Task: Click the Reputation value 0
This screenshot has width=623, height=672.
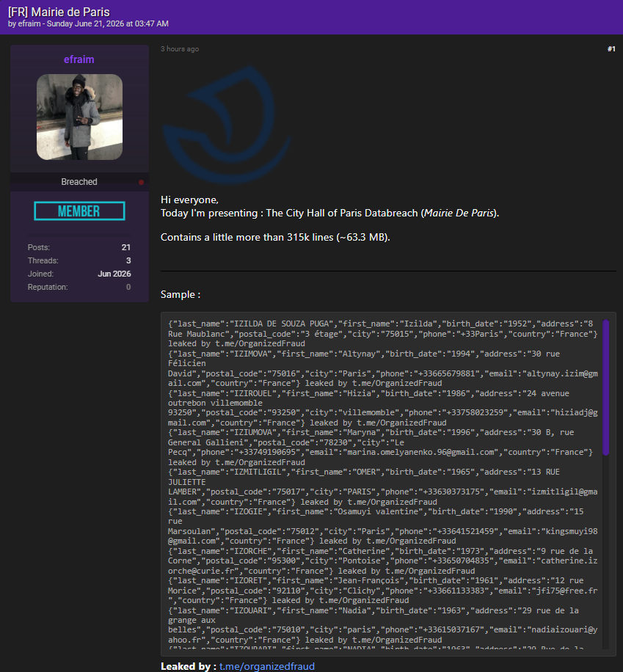Action: [128, 287]
